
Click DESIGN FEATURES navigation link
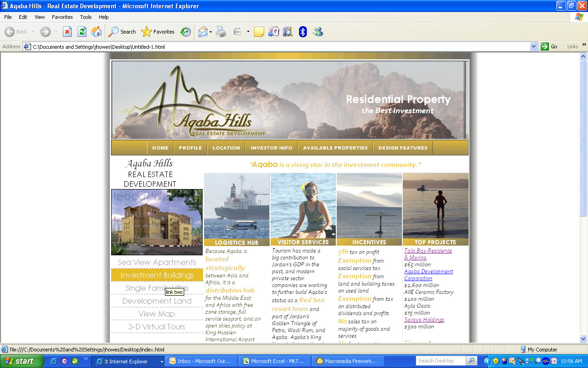(403, 148)
